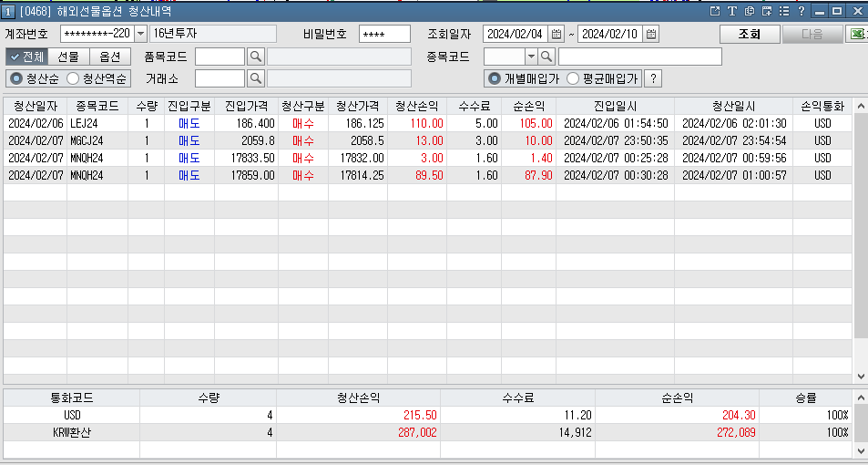
Task: Select the 개별매입가 radio button
Action: 494,78
